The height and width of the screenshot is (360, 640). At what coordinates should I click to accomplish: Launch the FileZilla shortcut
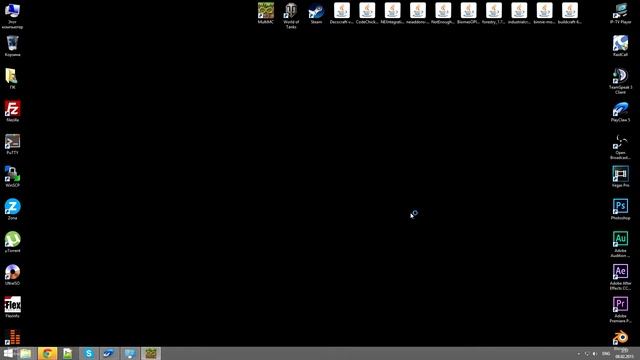(12, 111)
